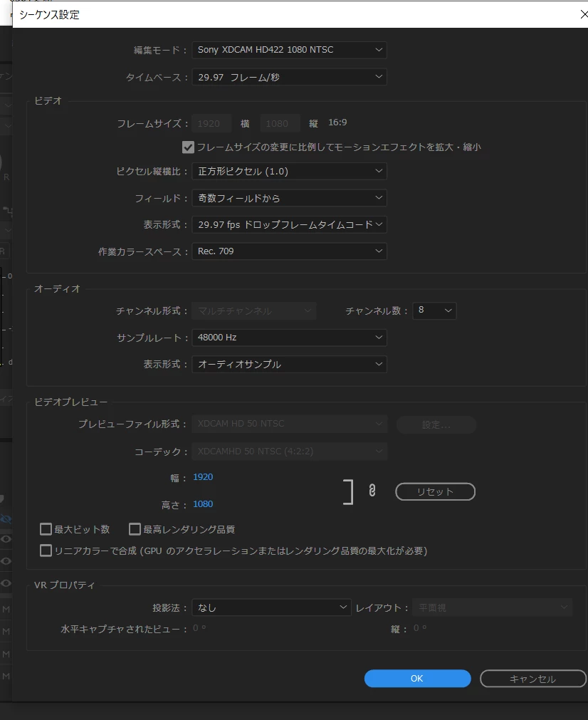Click the ビデオプレビュー section label
Image resolution: width=588 pixels, height=720 pixels.
(70, 402)
